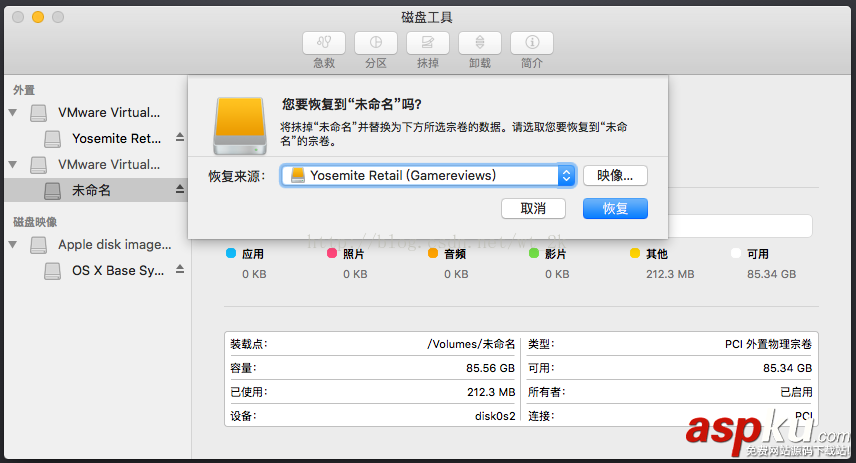The image size is (856, 463).
Task: Click the PCI 外置物理宗卷 type value
Action: coord(768,344)
